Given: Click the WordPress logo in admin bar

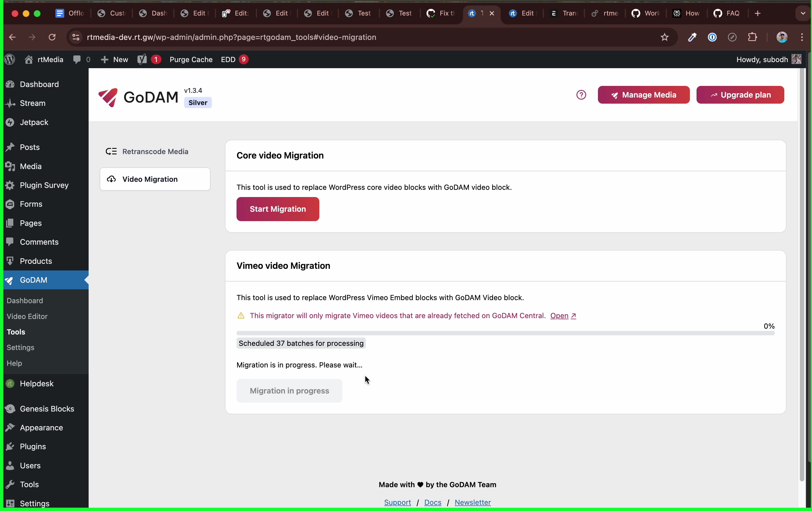Looking at the screenshot, I should pyautogui.click(x=10, y=59).
